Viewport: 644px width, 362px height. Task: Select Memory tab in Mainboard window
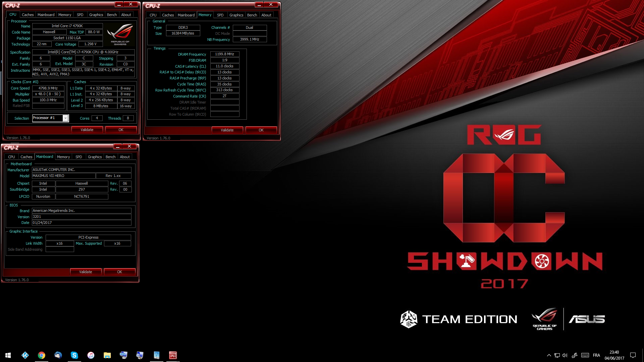coord(63,157)
